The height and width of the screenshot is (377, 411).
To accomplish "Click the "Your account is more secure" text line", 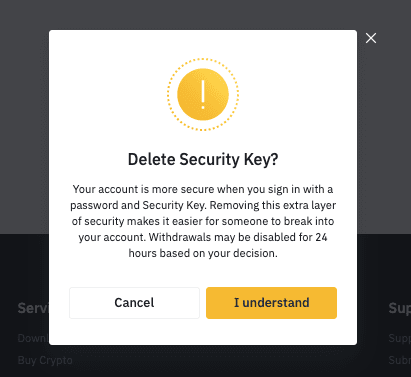I will click(x=203, y=189).
